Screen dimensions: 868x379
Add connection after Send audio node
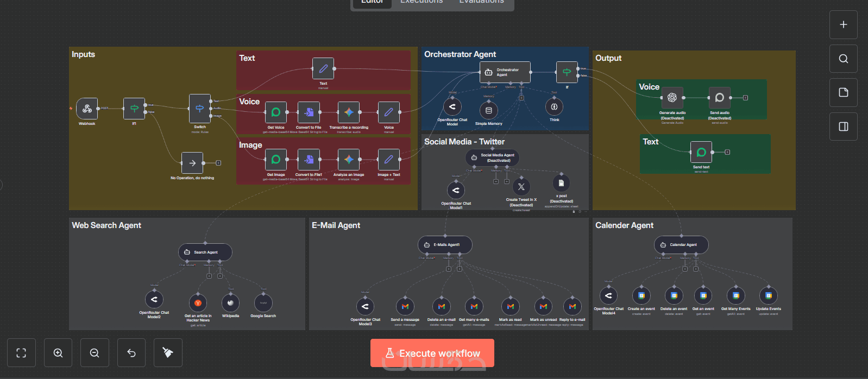click(745, 98)
